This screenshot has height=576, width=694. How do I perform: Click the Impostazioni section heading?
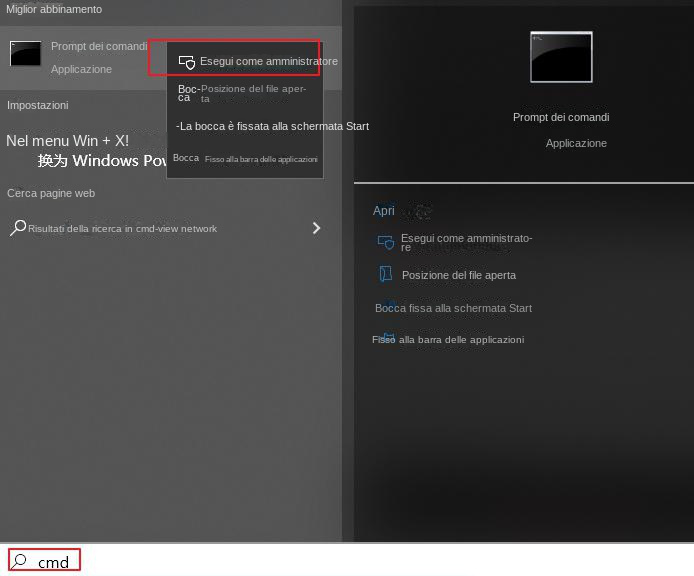pyautogui.click(x=38, y=105)
